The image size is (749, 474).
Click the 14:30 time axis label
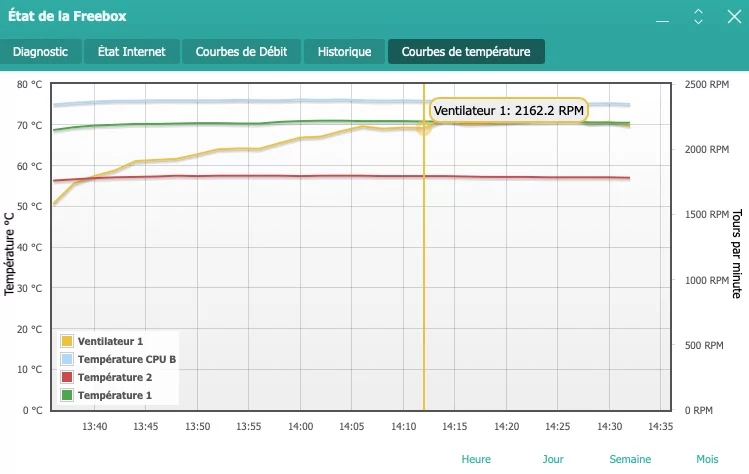[x=610, y=426]
